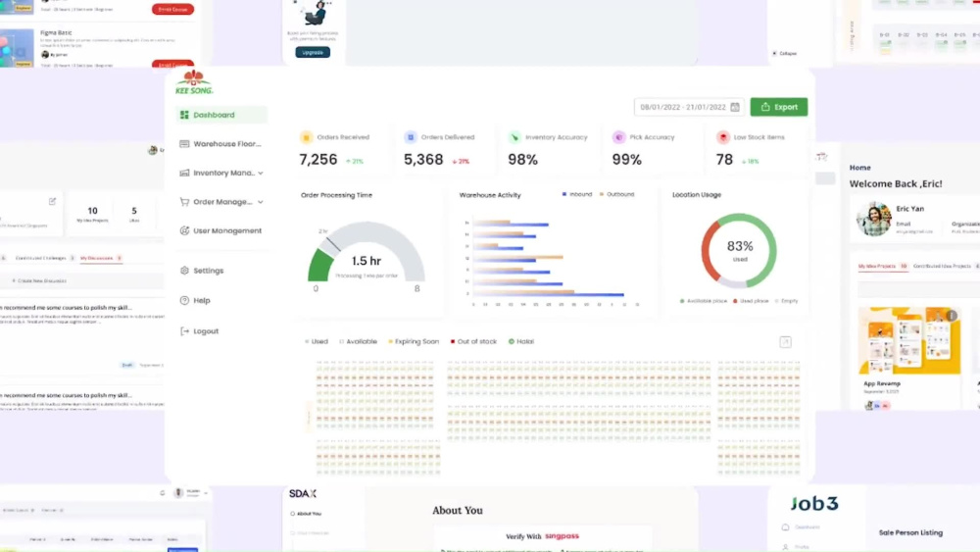
Task: Click the 5,368 orders delivered value
Action: click(x=423, y=160)
